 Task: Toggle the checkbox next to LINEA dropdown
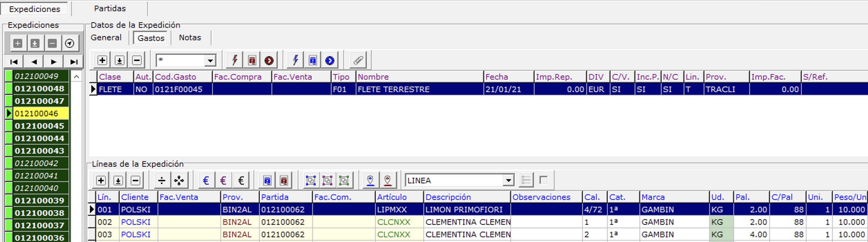(543, 180)
